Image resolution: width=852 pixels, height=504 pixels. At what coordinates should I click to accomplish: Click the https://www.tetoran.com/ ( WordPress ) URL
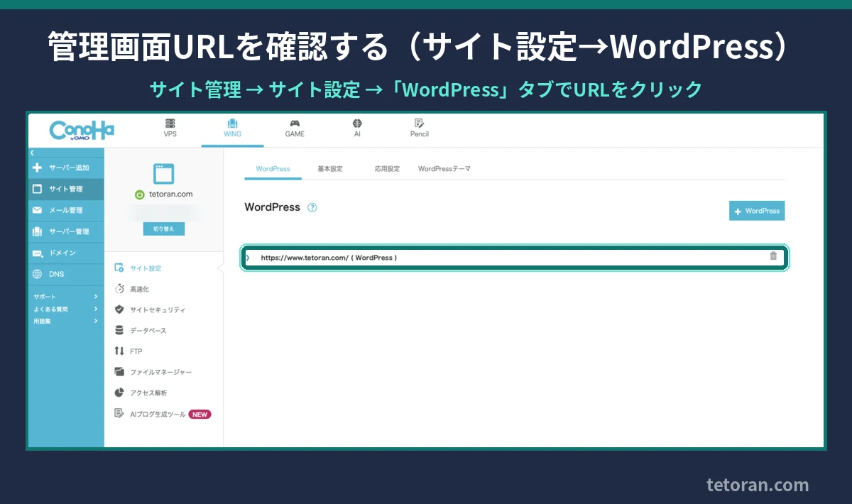click(x=329, y=258)
